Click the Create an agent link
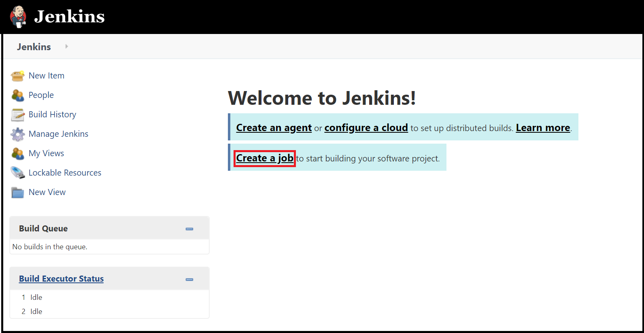644x333 pixels. pos(274,128)
